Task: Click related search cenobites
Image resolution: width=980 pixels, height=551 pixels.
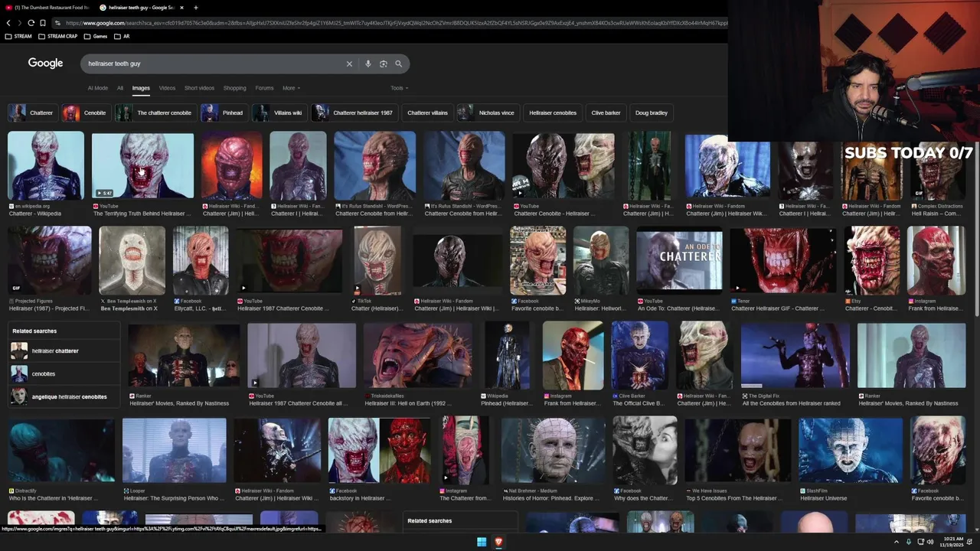Action: click(64, 374)
